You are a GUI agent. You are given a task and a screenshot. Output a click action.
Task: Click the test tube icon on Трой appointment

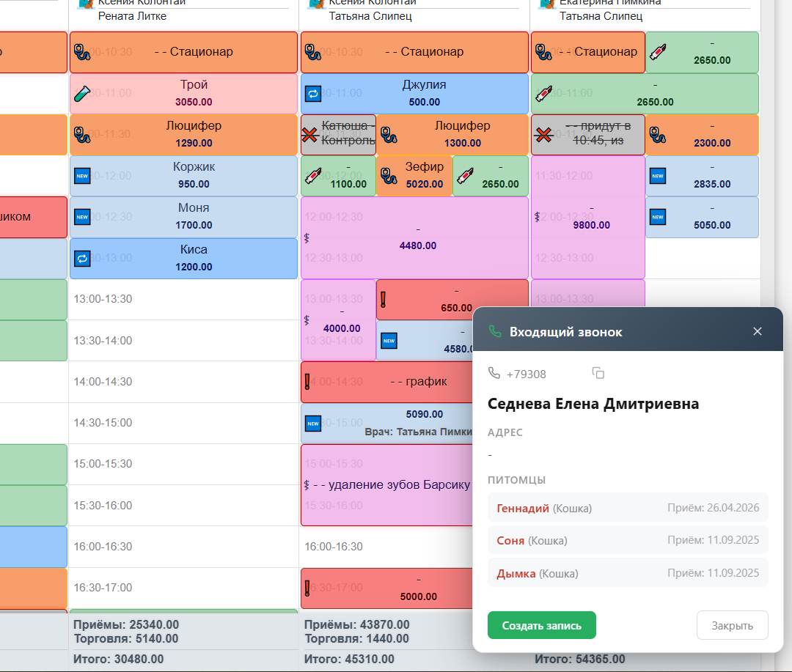tap(82, 93)
